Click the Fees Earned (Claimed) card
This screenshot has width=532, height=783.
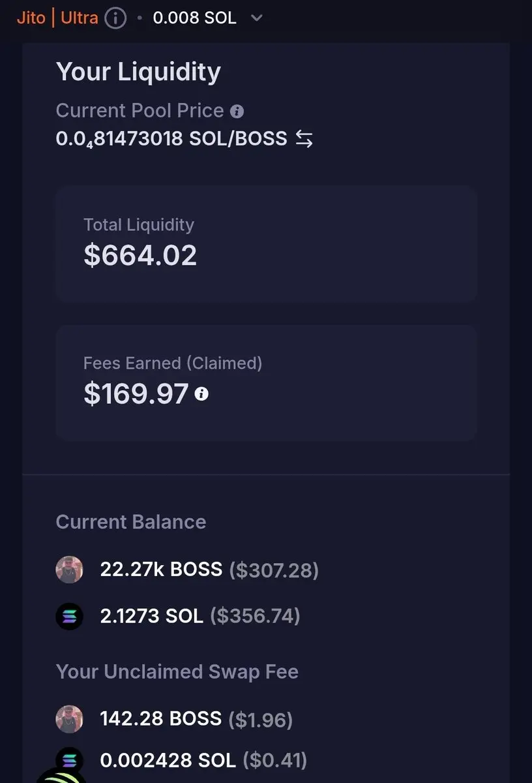[x=266, y=383]
